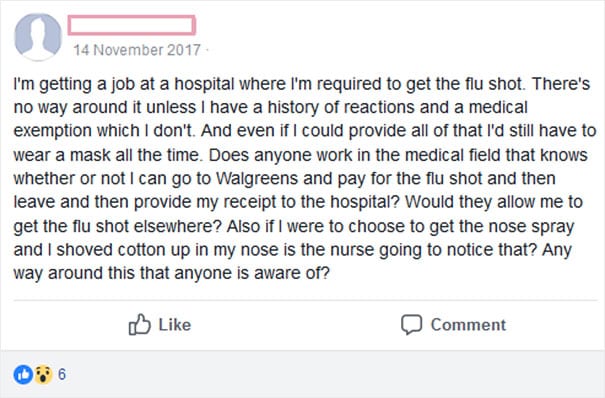Click the Like label text
605x398 pixels.
coord(175,325)
